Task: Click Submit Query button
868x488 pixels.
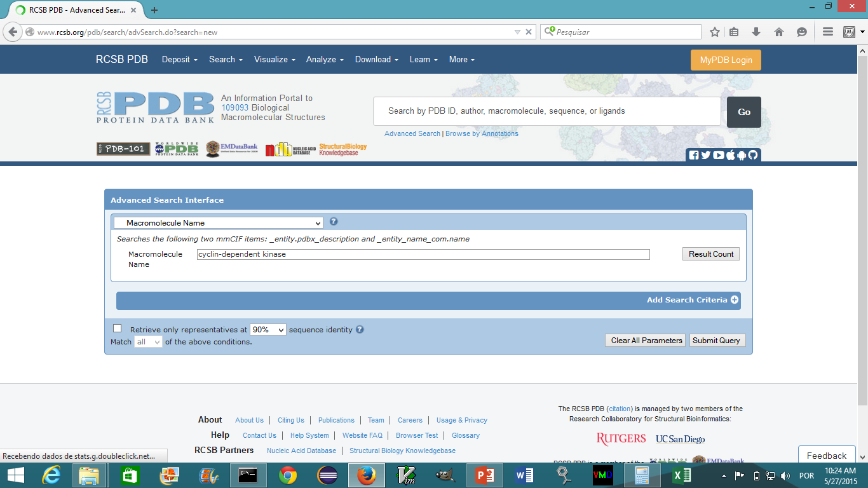Action: click(x=716, y=341)
